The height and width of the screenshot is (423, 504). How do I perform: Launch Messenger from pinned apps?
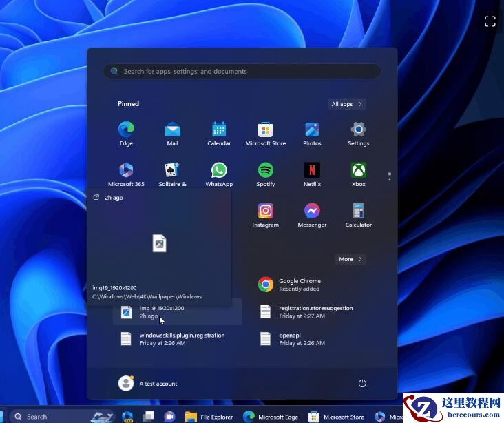tap(312, 215)
